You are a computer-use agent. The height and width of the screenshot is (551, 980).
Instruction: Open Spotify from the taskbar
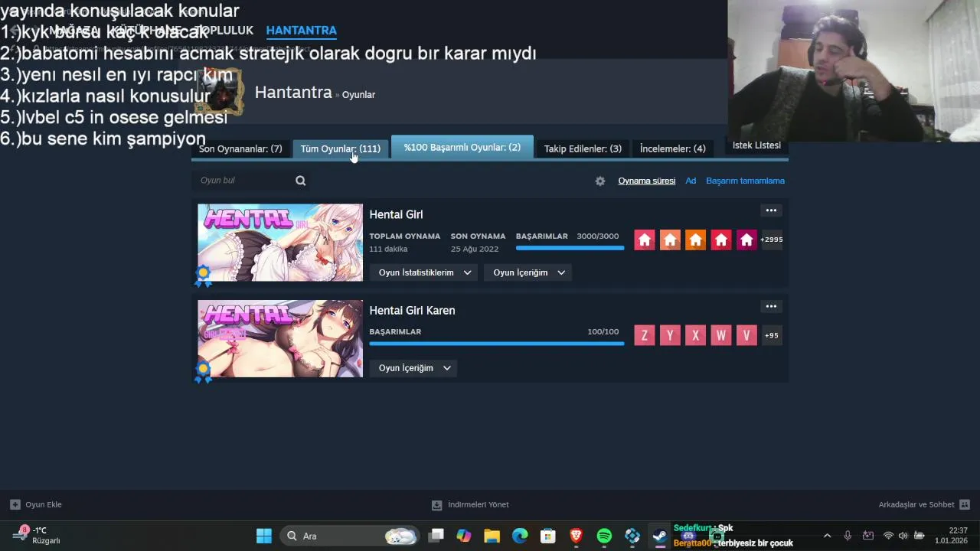coord(604,536)
